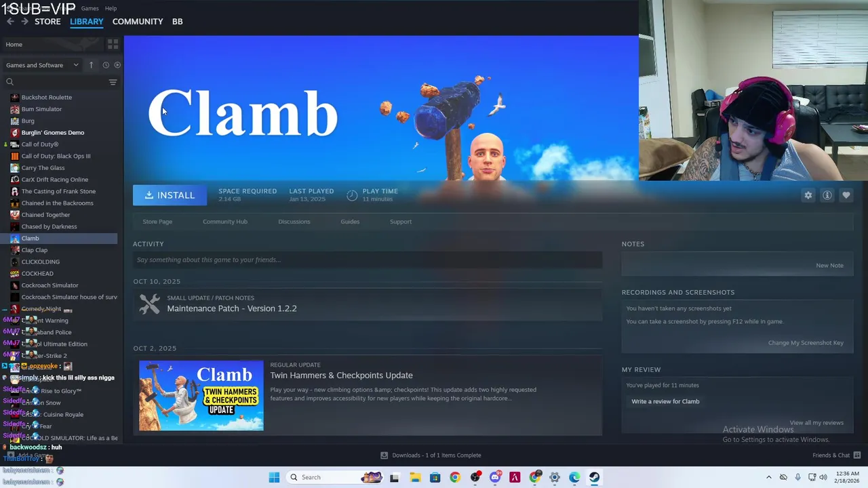Change My Screenshot Key
This screenshot has width=868, height=488.
coord(806,343)
